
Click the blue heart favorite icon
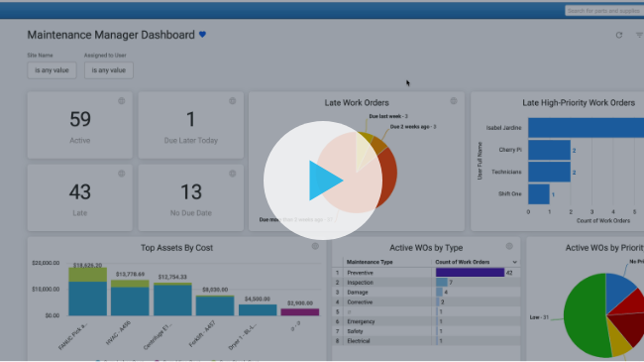[x=202, y=35]
